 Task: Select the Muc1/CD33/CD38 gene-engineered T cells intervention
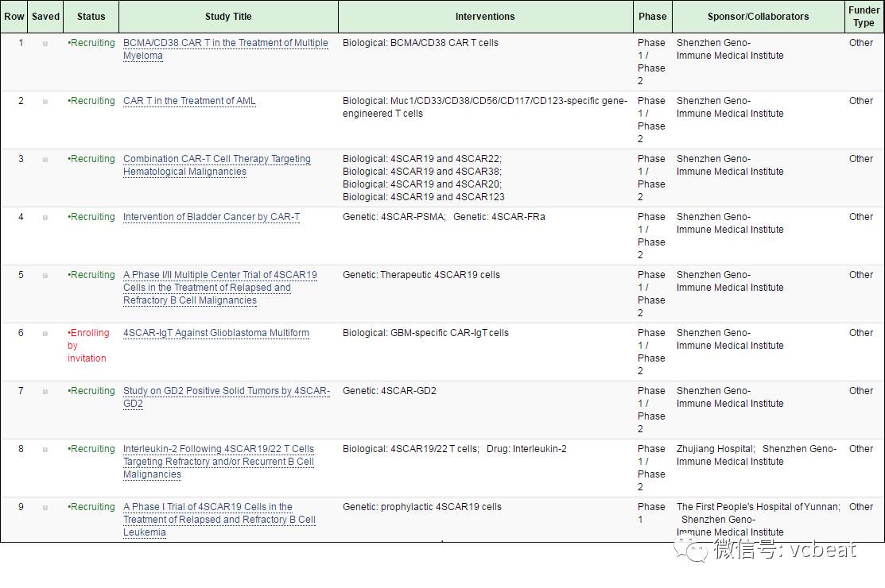[485, 107]
